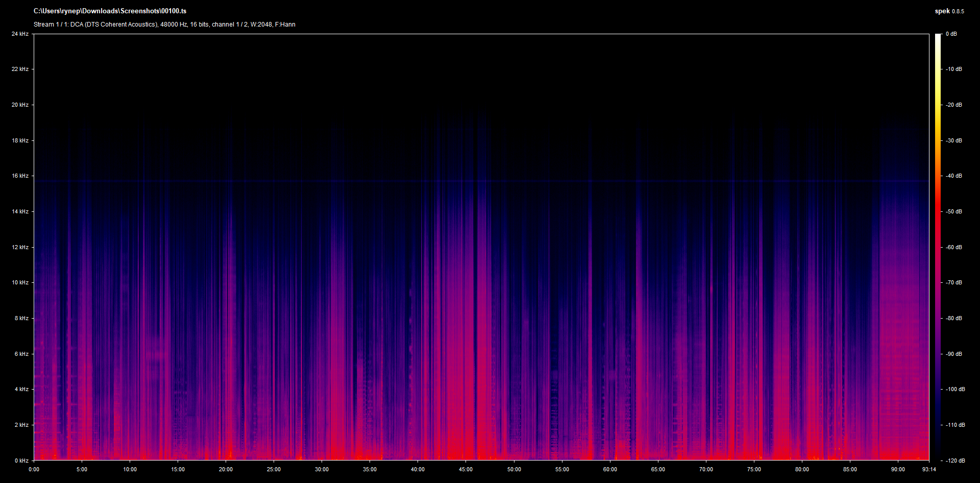Screen dimensions: 980x483
Task: Click the faint horizontal line just below 16 kHz
Action: click(x=480, y=181)
